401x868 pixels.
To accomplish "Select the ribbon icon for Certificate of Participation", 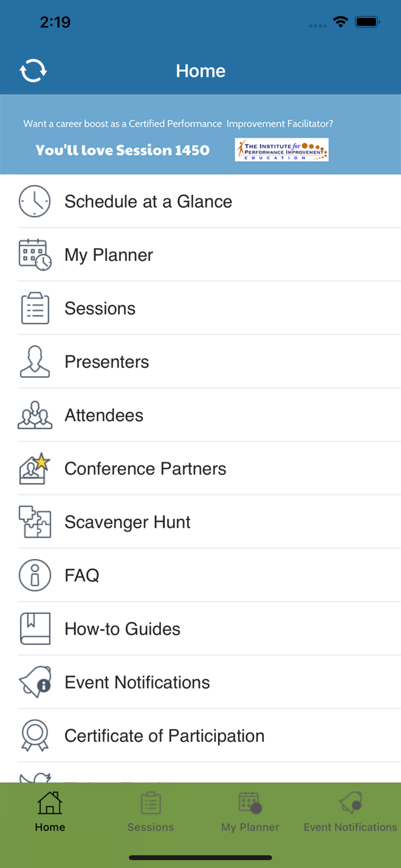I will pos(35,735).
